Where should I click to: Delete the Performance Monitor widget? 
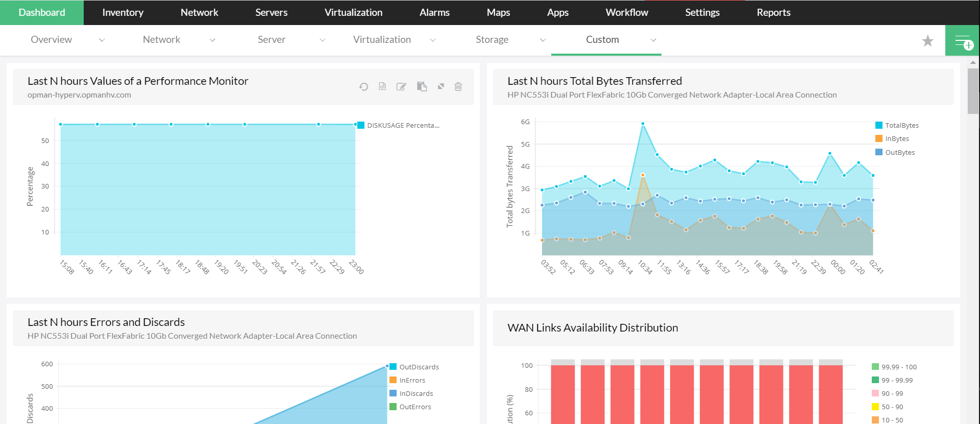[x=458, y=87]
